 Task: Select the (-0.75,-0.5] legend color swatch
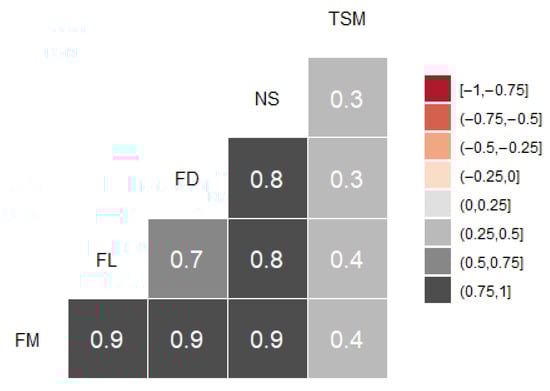pos(437,117)
